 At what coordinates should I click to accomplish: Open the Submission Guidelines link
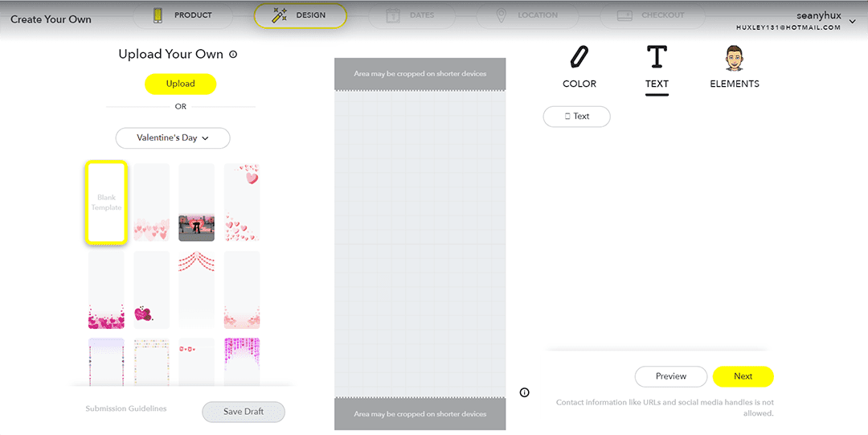tap(126, 408)
